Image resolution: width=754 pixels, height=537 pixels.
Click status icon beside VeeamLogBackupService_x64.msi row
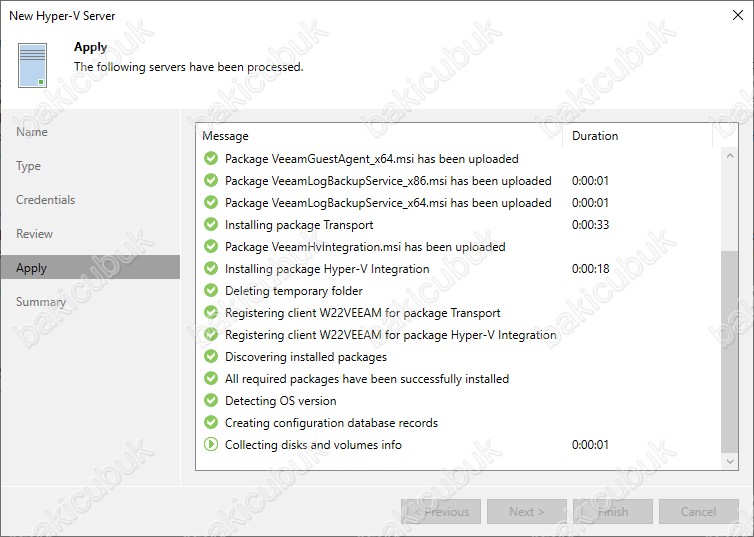(211, 202)
